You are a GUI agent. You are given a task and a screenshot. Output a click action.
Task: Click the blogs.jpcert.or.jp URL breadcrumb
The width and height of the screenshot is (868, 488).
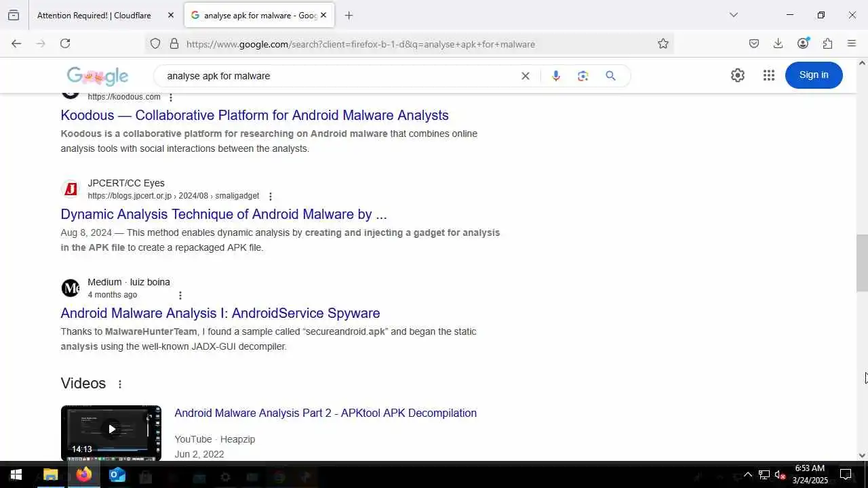coord(174,196)
